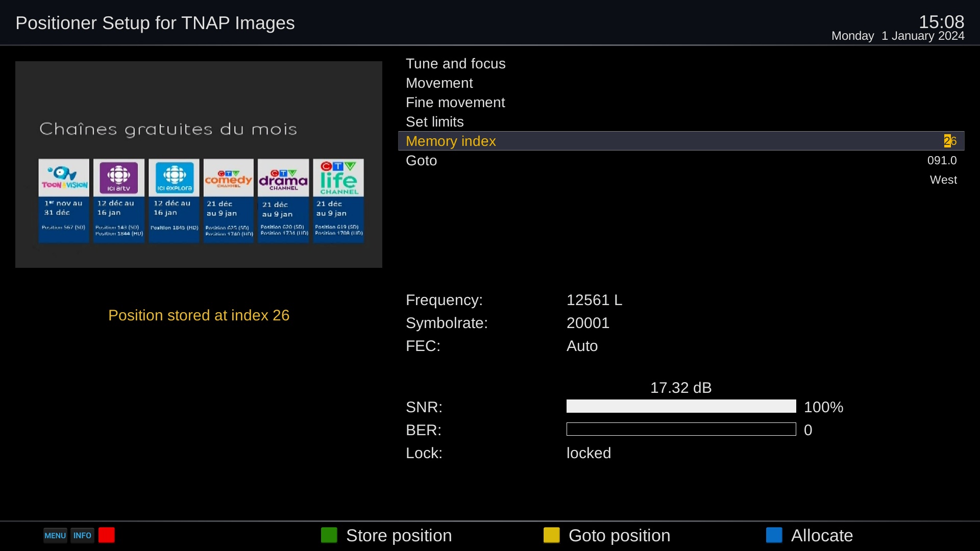Click the Goto value 091.0
980x551 pixels.
coord(942,161)
